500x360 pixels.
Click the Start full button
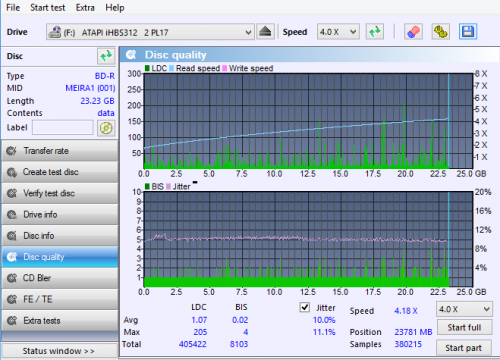tap(464, 328)
